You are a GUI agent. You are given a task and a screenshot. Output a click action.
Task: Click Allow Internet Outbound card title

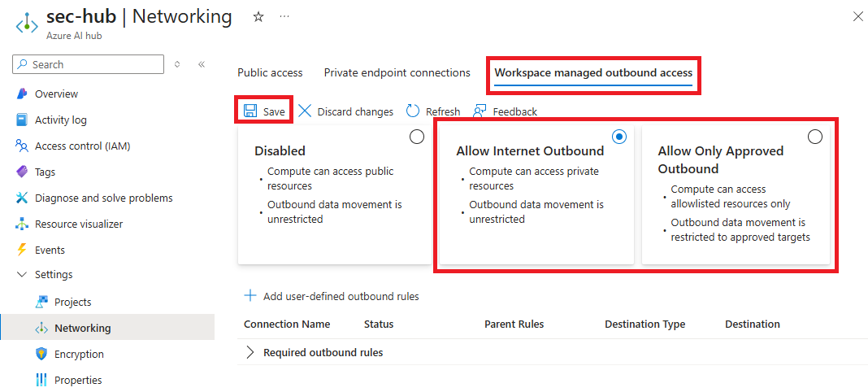click(x=530, y=151)
